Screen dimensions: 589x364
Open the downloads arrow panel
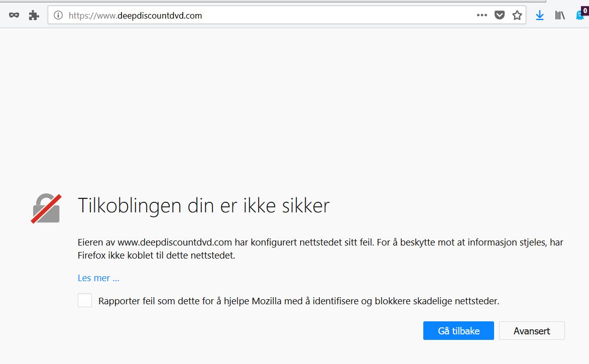[540, 16]
